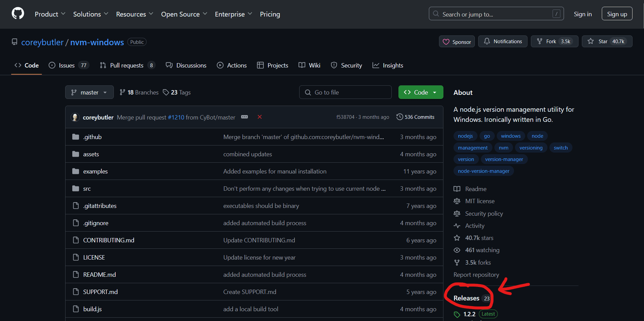Open the nvm-windows repository link

click(97, 42)
